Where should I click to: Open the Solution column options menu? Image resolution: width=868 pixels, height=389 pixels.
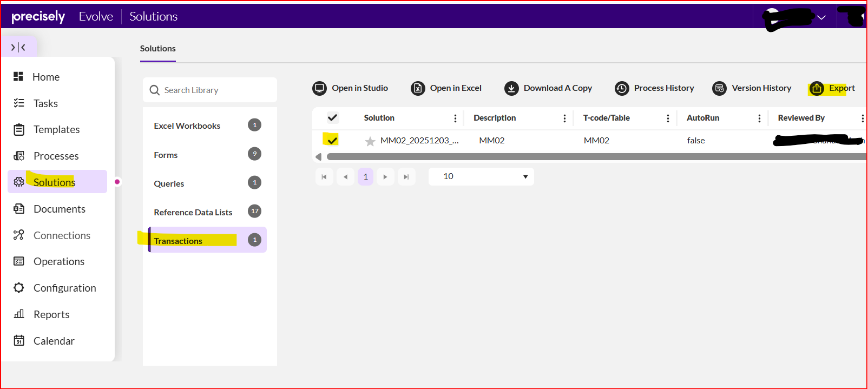pyautogui.click(x=455, y=118)
